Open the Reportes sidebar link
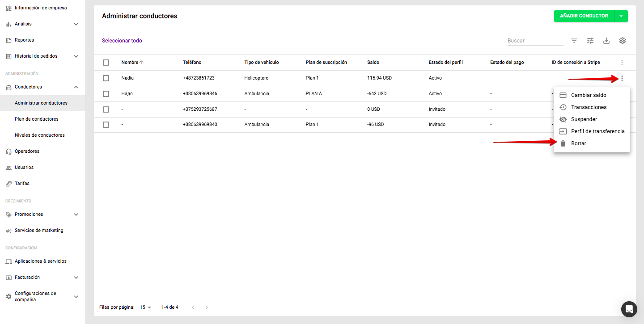 pyautogui.click(x=24, y=40)
